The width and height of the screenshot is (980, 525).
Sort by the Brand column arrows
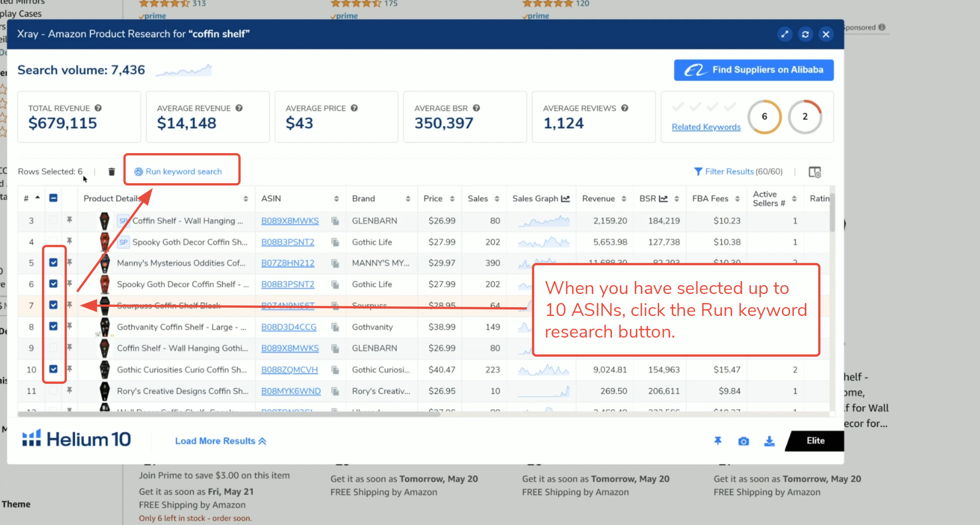pyautogui.click(x=408, y=199)
